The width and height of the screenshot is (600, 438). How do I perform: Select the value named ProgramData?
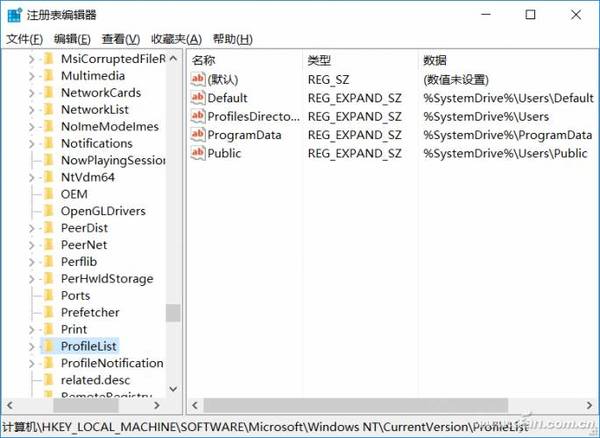pos(245,135)
